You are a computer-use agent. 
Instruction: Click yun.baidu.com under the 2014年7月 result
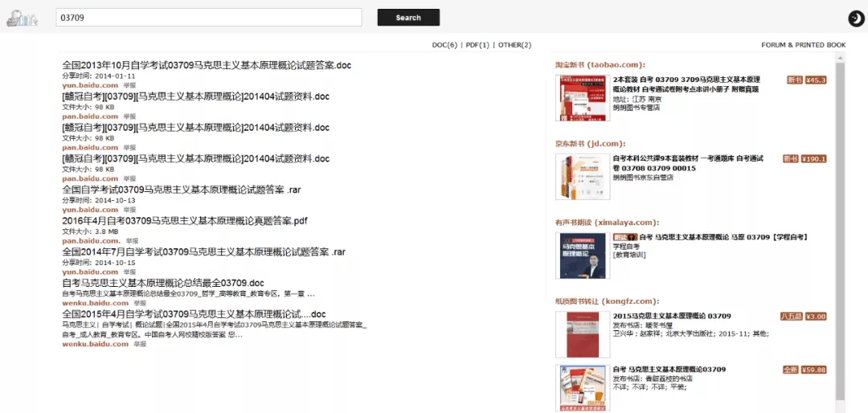coord(90,272)
